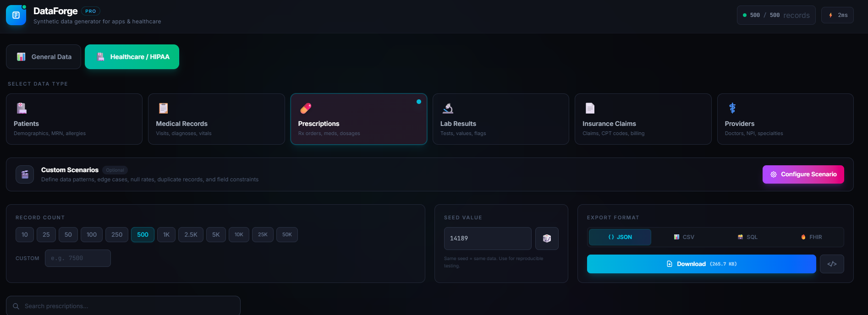Select SQL export format

[x=747, y=237]
